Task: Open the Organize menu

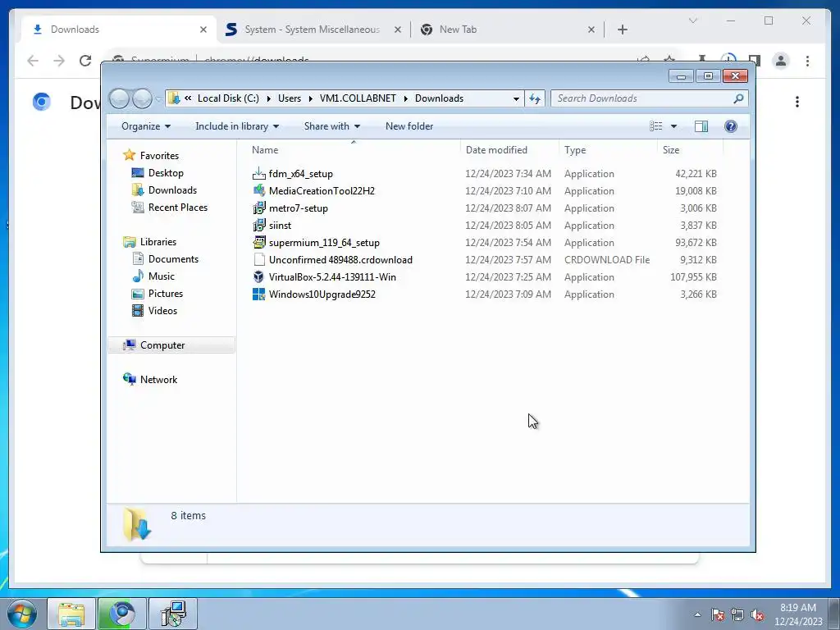Action: [x=146, y=126]
